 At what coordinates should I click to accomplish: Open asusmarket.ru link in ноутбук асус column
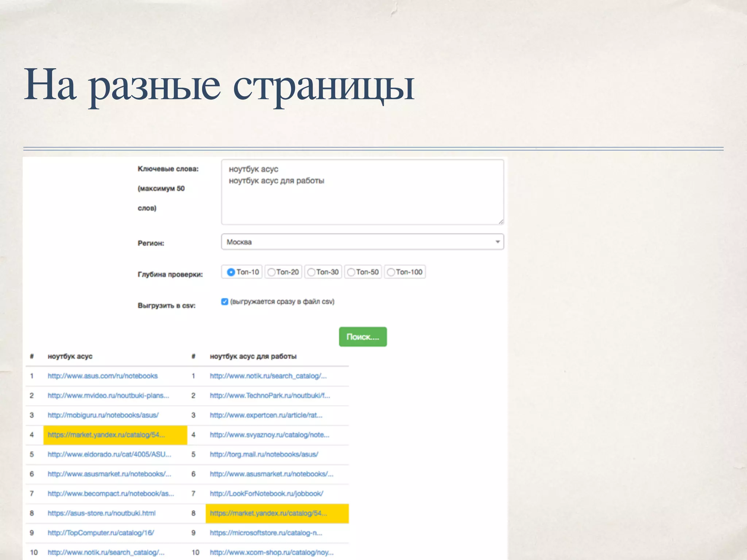109,474
